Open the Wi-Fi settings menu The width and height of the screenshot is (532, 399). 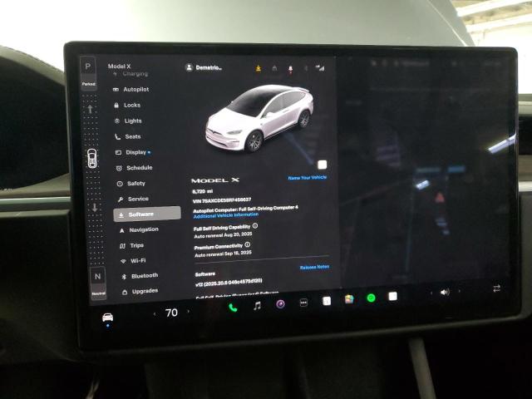[x=133, y=260]
